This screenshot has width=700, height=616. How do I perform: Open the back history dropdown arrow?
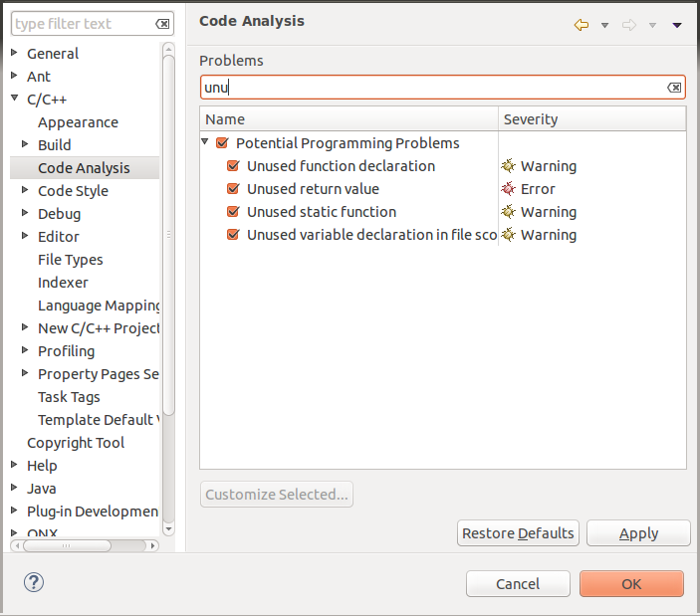pos(604,25)
